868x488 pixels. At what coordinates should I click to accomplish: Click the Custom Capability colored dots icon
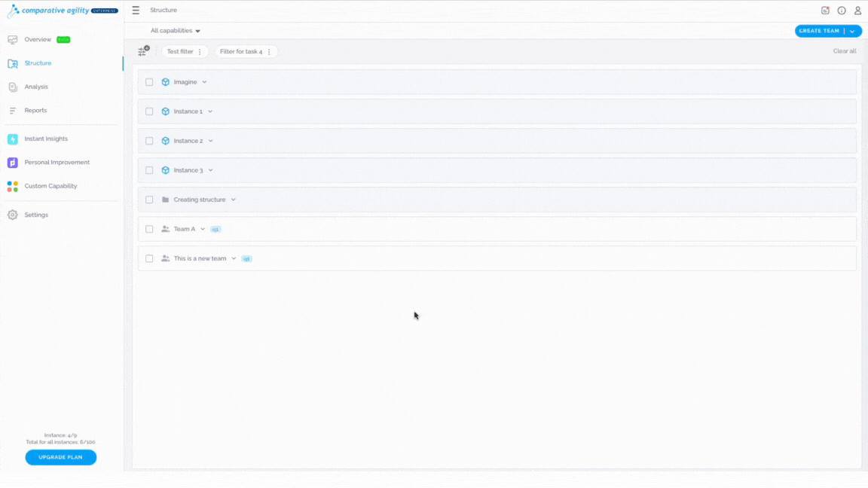click(12, 187)
